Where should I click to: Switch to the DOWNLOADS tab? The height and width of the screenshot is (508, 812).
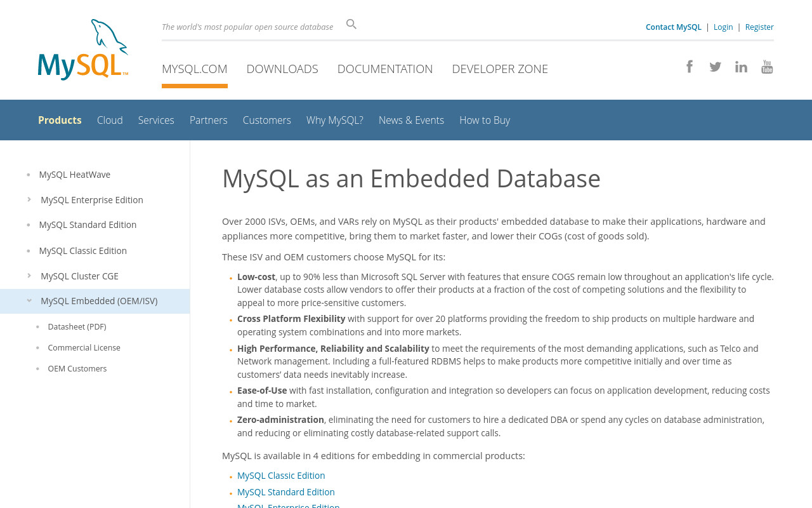coord(282,69)
